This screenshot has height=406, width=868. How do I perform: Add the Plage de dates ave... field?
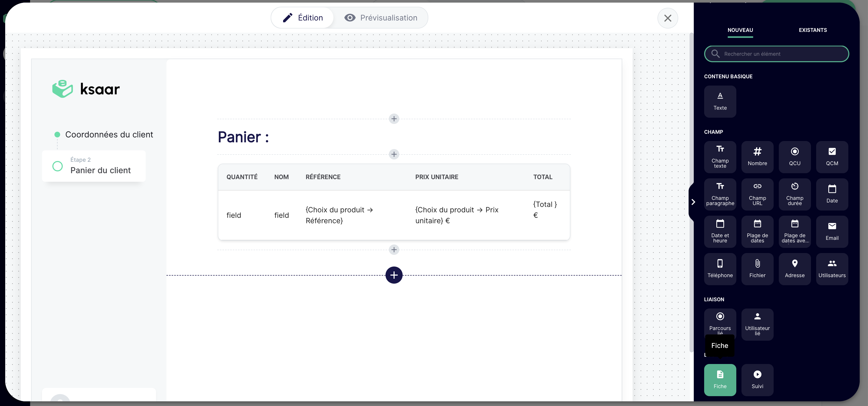[795, 232]
